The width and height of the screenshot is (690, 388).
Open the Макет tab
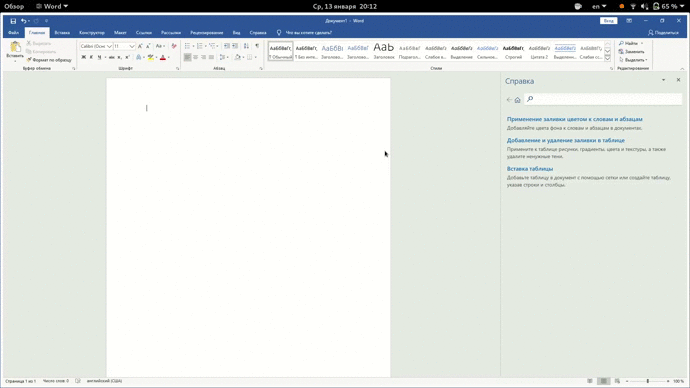coord(120,33)
